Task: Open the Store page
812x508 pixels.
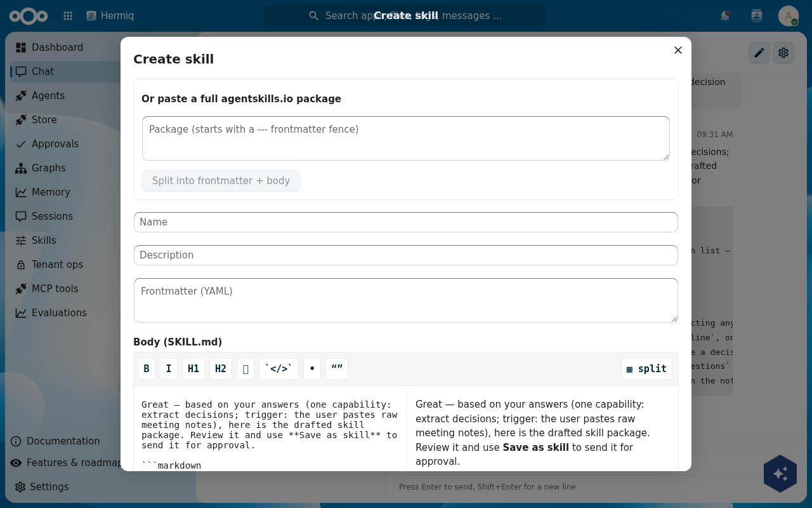Action: point(44,120)
